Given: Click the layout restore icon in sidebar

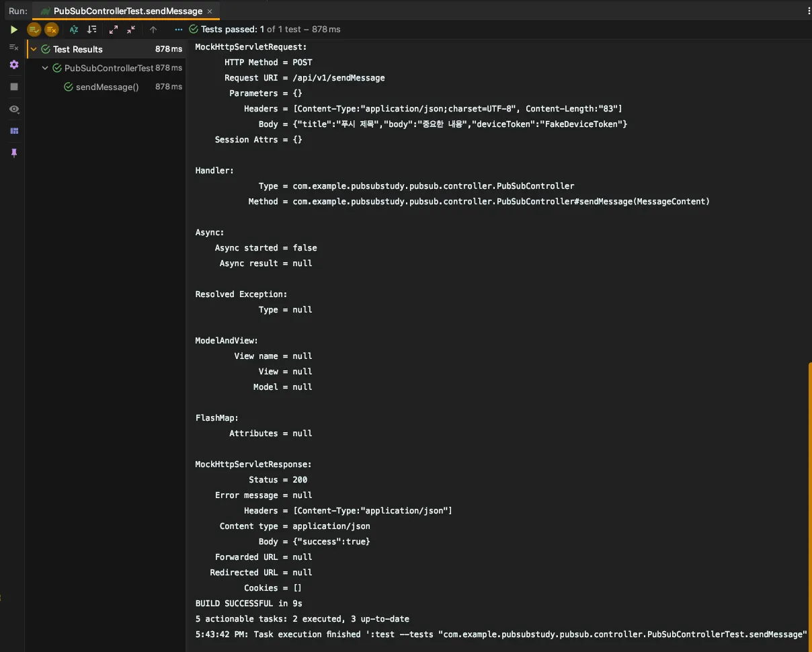Looking at the screenshot, I should [x=13, y=131].
